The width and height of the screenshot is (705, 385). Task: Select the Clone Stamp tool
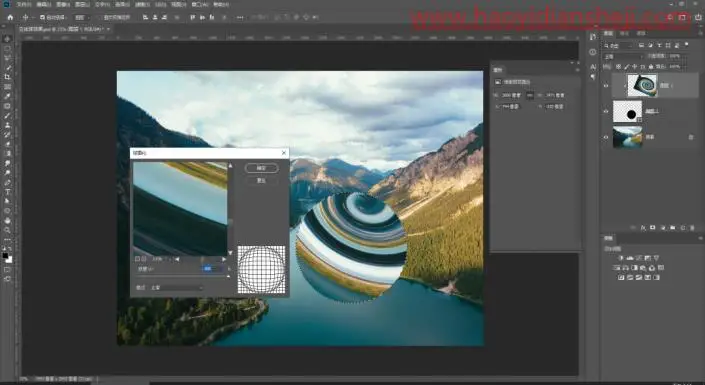pyautogui.click(x=7, y=125)
